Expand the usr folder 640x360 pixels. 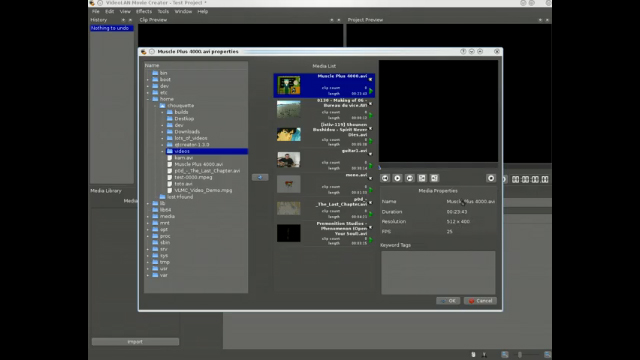point(148,269)
